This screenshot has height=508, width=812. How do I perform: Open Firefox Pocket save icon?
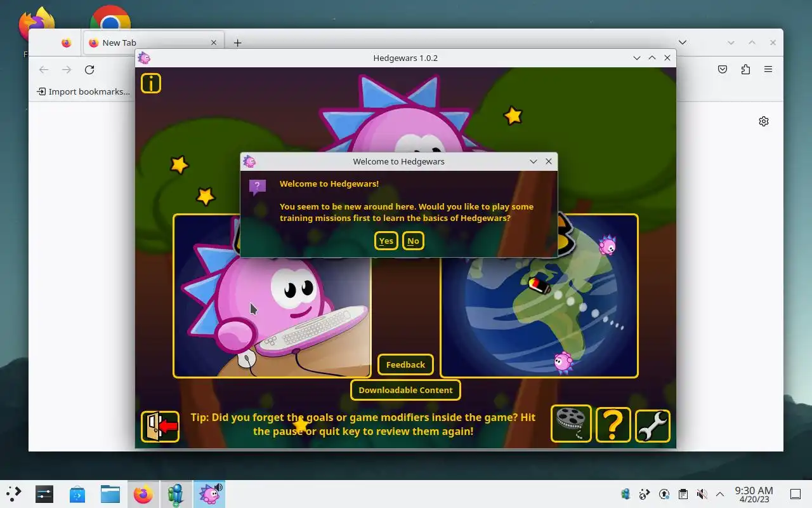point(723,69)
